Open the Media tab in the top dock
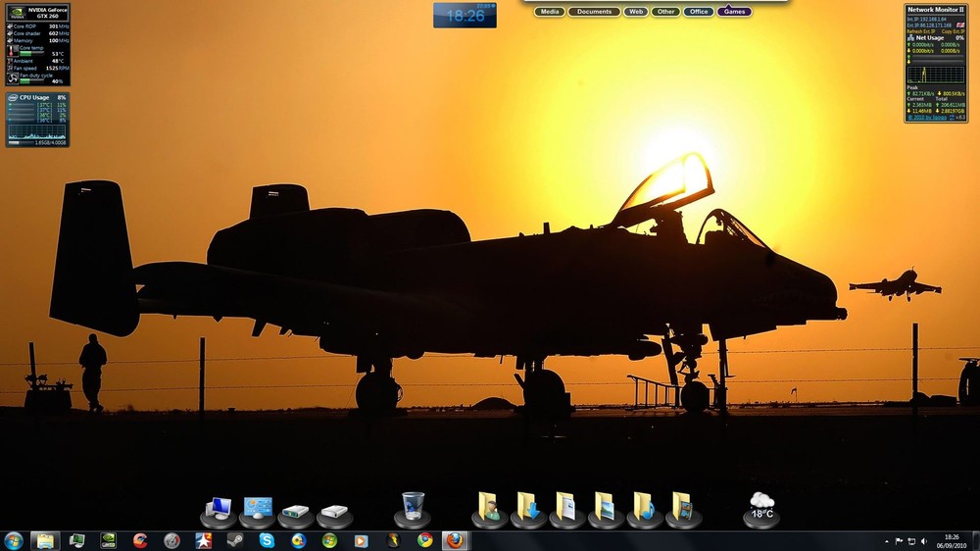Viewport: 980px width, 551px height. (x=550, y=11)
